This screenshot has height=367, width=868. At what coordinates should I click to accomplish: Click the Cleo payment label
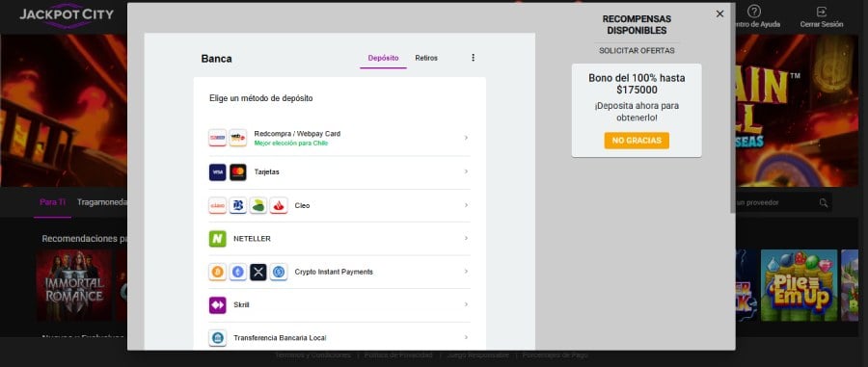[x=302, y=205]
